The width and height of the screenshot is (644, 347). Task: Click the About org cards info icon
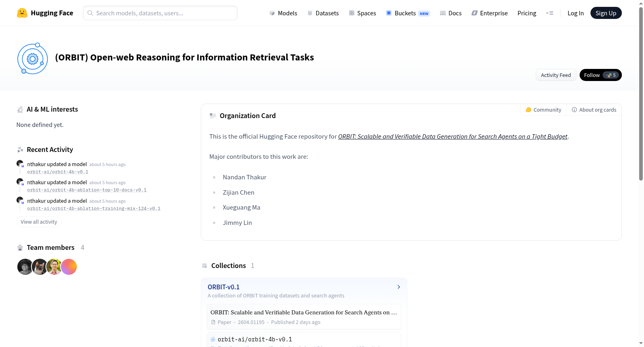pos(574,110)
